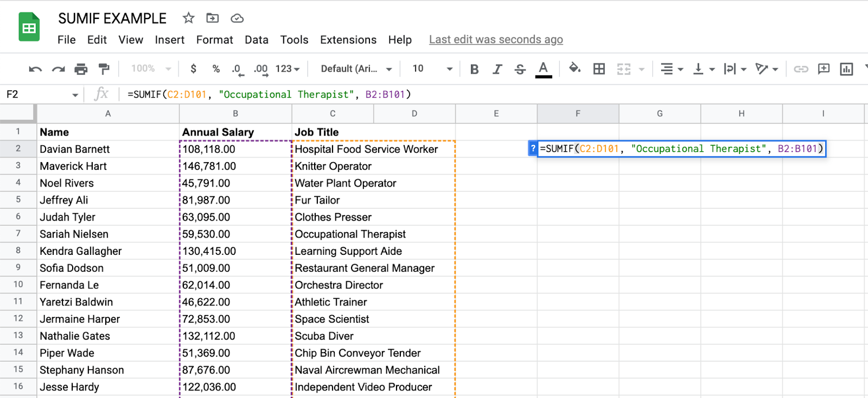The height and width of the screenshot is (398, 868).
Task: Click the merge cells icon
Action: (624, 69)
